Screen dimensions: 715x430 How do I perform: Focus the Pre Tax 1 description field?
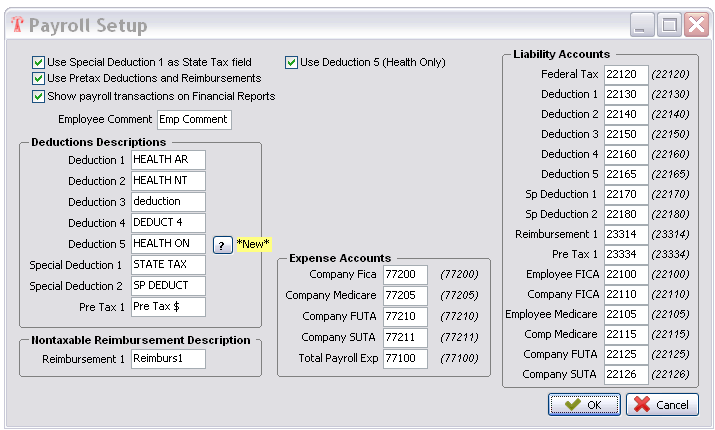167,307
